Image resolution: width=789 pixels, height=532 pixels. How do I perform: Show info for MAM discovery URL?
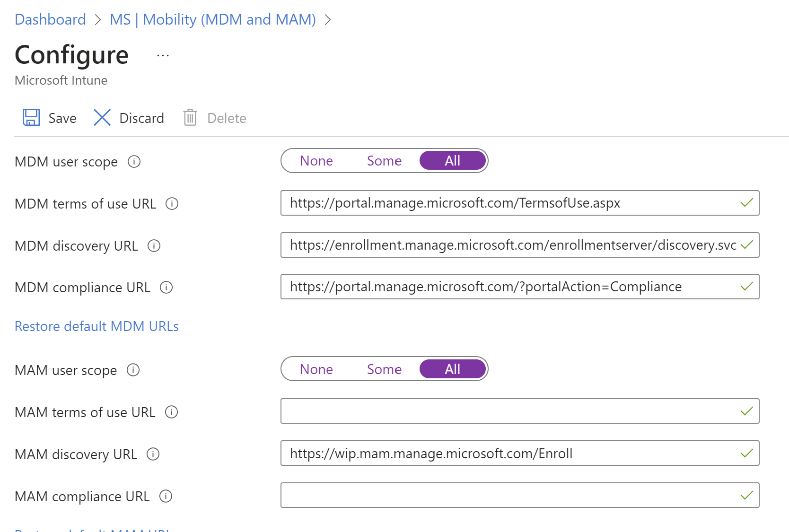click(x=153, y=454)
